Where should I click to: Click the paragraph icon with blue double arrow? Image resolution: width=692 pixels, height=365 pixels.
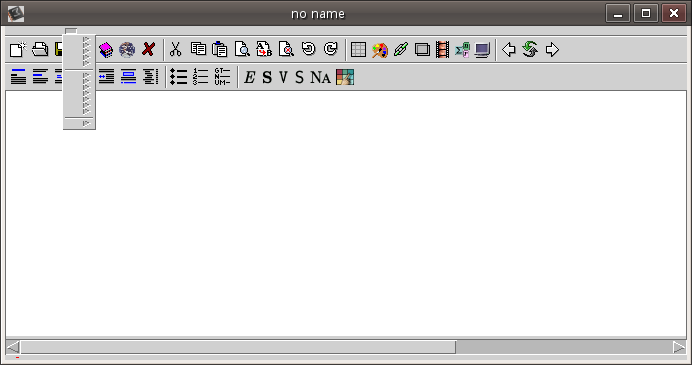[x=106, y=77]
